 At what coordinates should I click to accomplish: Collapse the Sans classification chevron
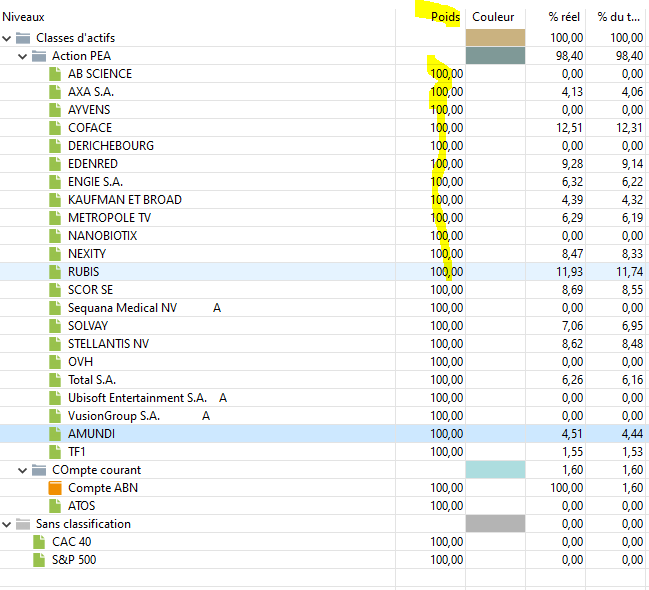6,525
